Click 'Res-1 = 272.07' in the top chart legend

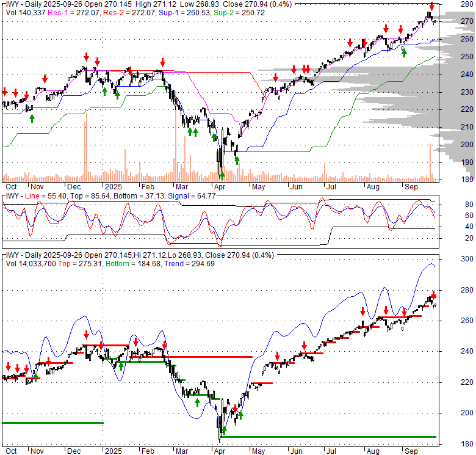(74, 13)
